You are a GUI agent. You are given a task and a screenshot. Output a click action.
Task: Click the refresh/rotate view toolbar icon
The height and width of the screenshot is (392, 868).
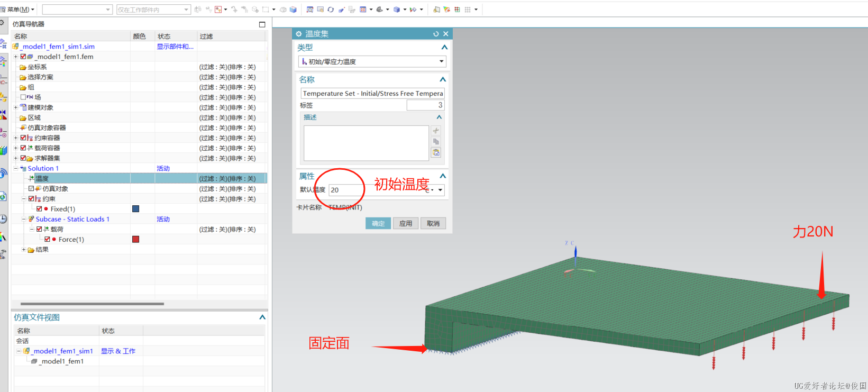[x=331, y=10]
